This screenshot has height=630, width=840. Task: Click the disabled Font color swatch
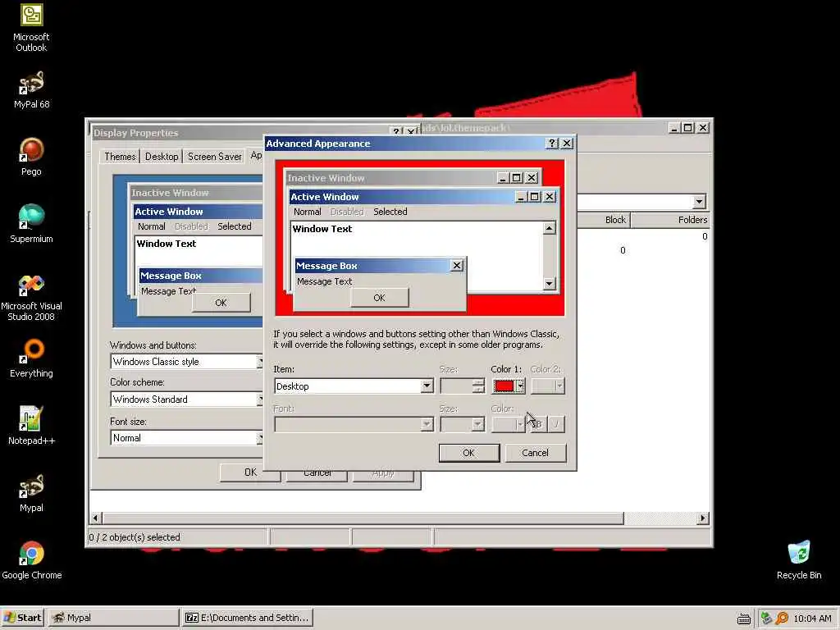(509, 424)
